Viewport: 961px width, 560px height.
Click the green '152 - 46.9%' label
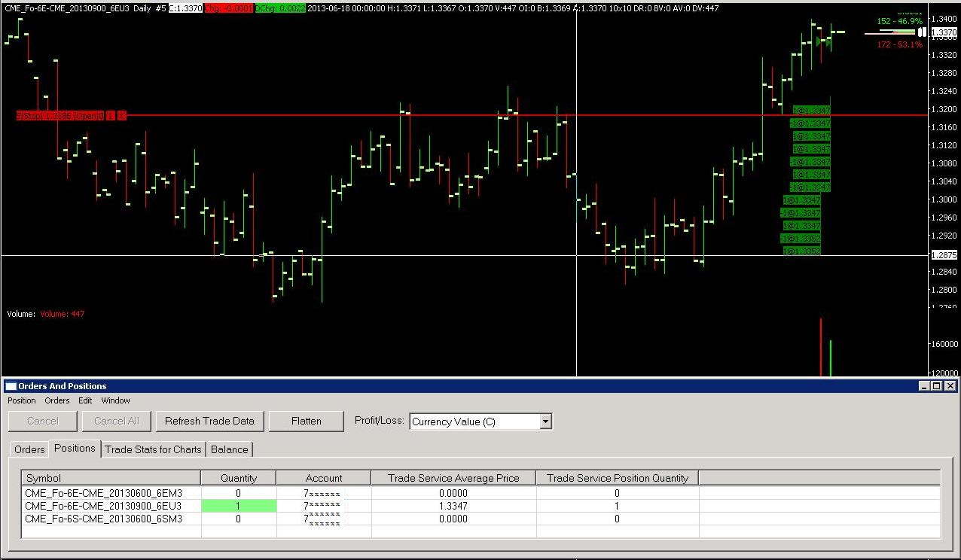coord(899,21)
